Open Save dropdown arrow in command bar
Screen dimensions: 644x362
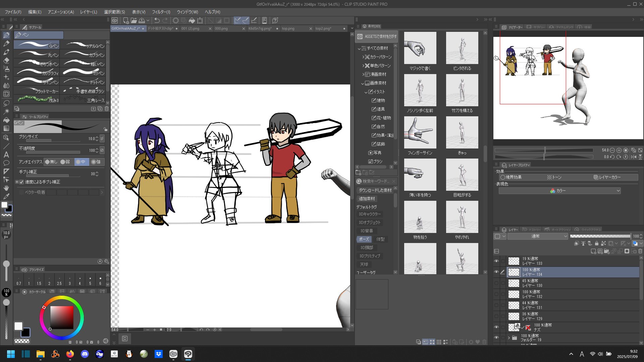148,20
